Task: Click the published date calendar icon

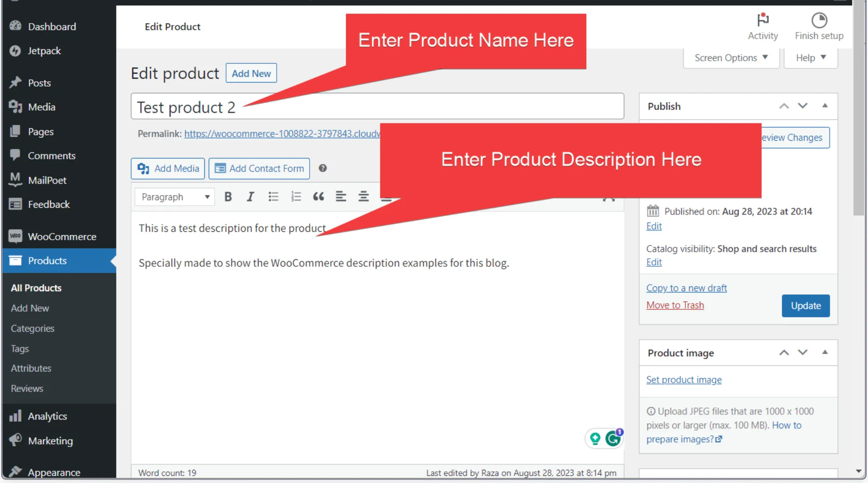Action: pyautogui.click(x=653, y=211)
